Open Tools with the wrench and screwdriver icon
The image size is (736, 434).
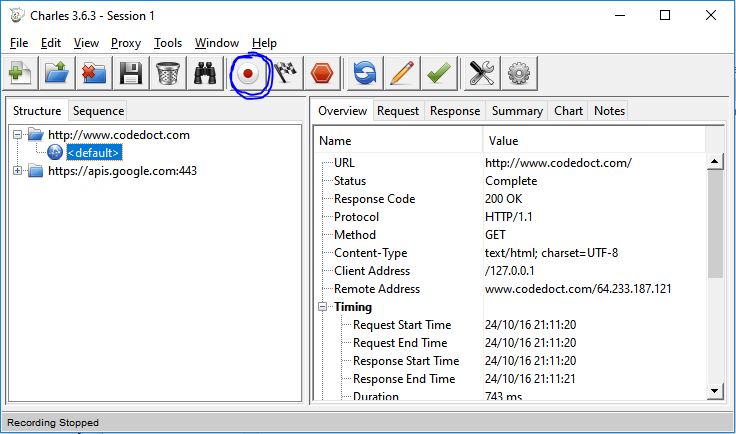[482, 73]
